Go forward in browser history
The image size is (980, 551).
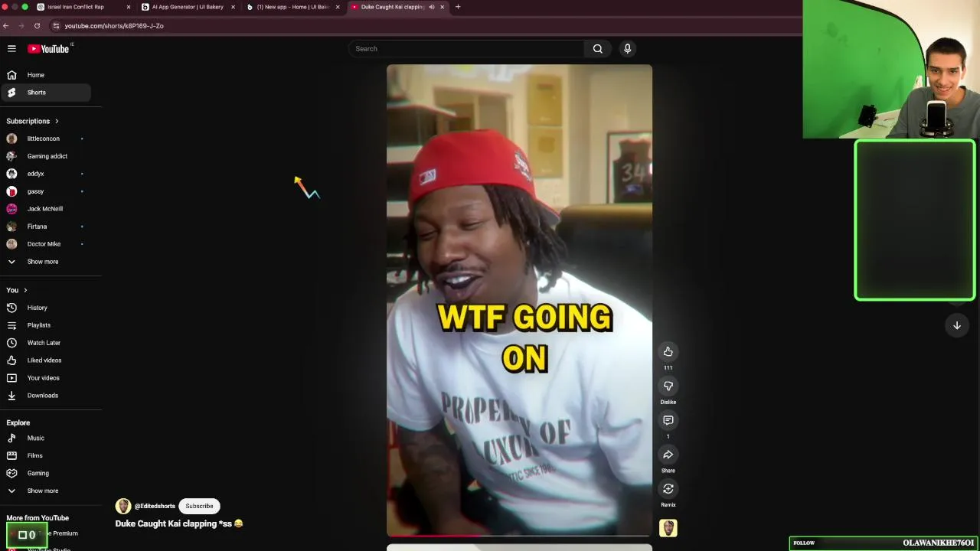21,25
